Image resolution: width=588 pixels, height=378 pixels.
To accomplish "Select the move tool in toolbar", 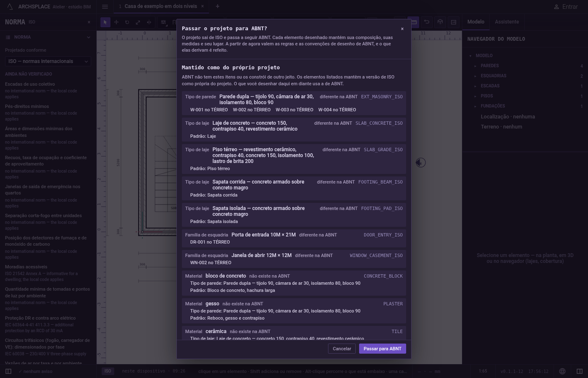I will 116,22.
